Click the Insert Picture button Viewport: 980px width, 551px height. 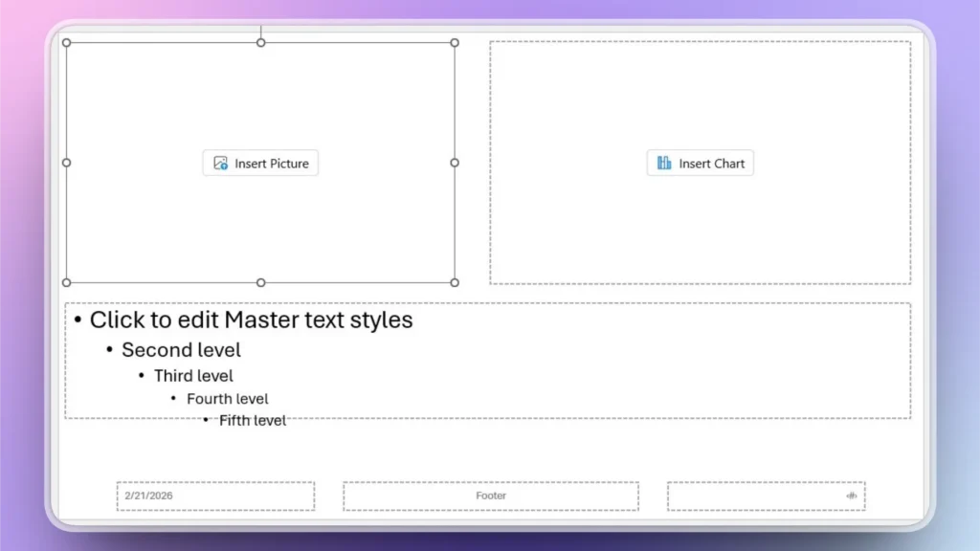pos(260,163)
